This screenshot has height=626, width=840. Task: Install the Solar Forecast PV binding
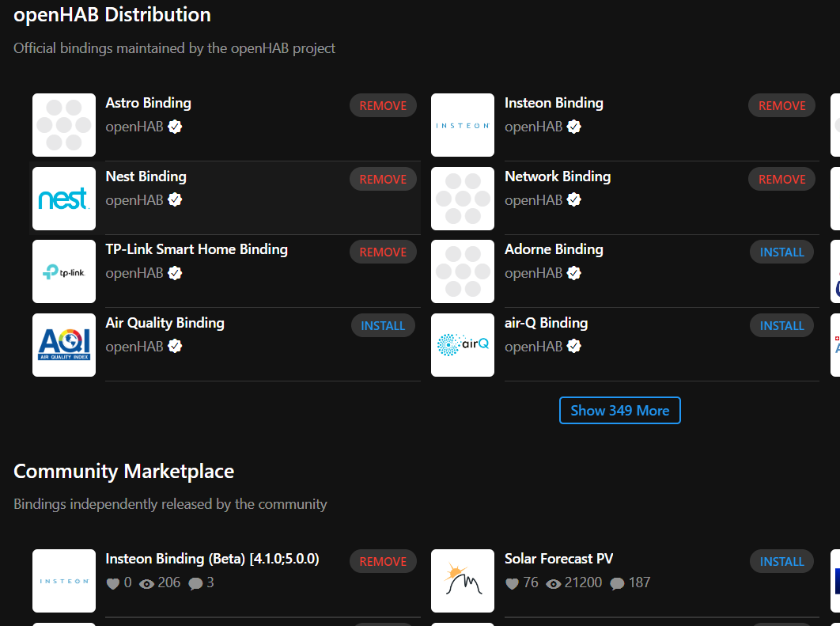781,561
